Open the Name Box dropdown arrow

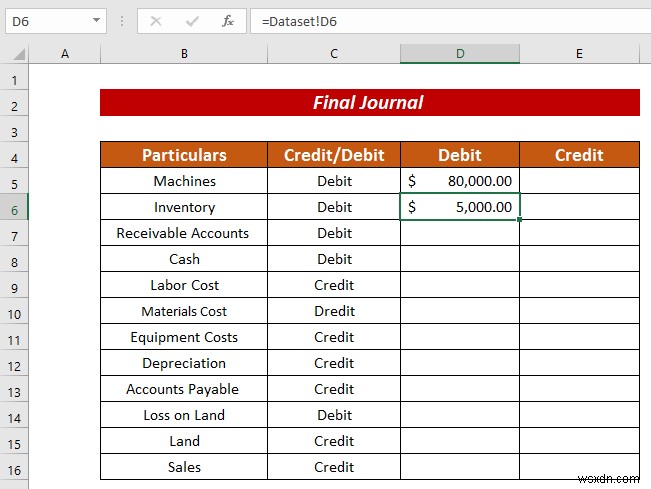(x=96, y=20)
